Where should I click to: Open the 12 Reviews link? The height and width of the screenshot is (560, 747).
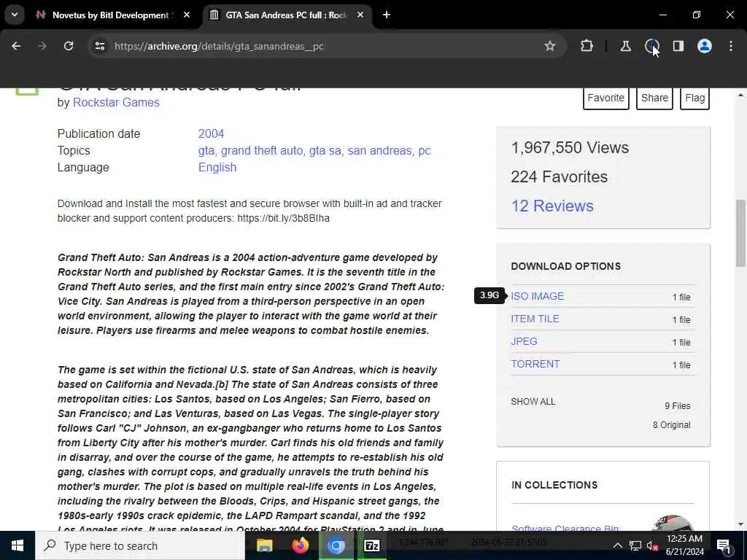(x=552, y=206)
